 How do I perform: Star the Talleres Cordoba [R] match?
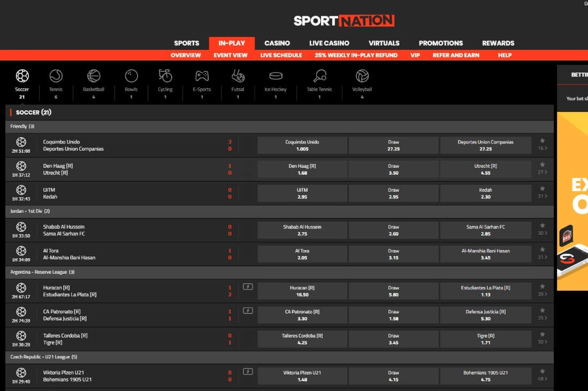pos(542,334)
